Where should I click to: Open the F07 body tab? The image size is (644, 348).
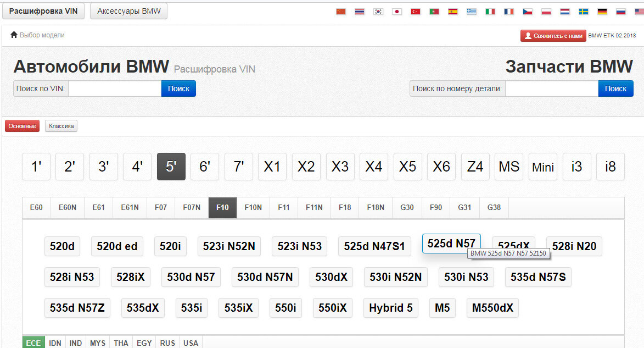(x=161, y=207)
